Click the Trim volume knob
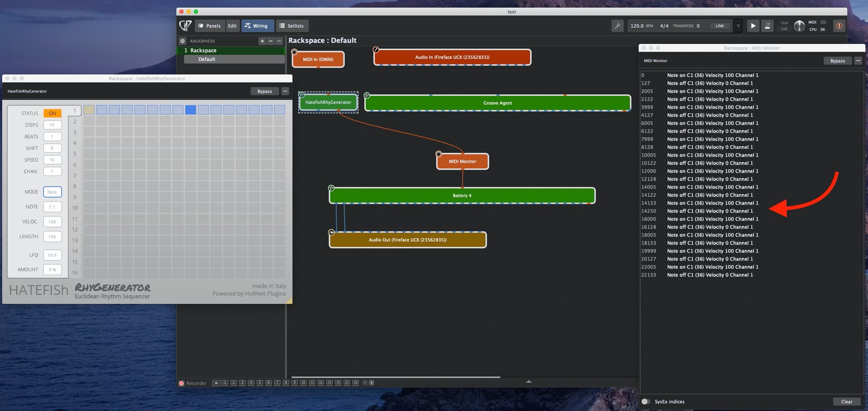Viewport: 868px width, 411px height. (x=799, y=26)
